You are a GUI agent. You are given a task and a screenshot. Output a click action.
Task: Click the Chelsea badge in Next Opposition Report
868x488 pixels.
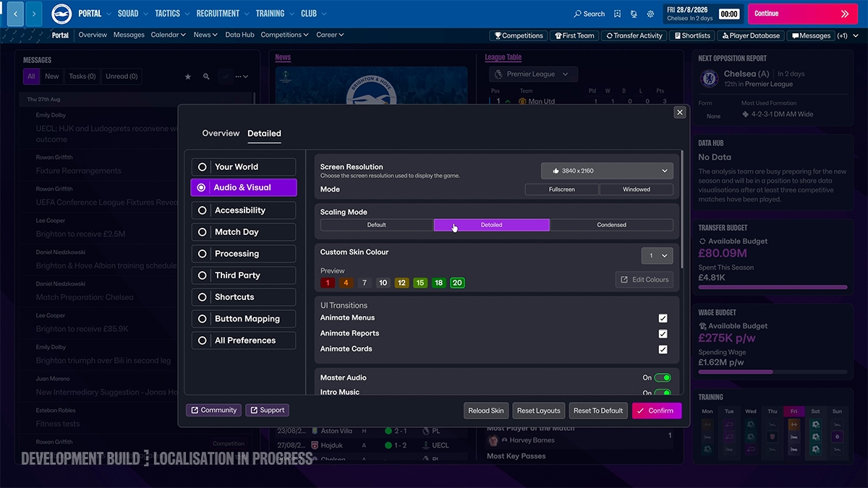(x=710, y=78)
